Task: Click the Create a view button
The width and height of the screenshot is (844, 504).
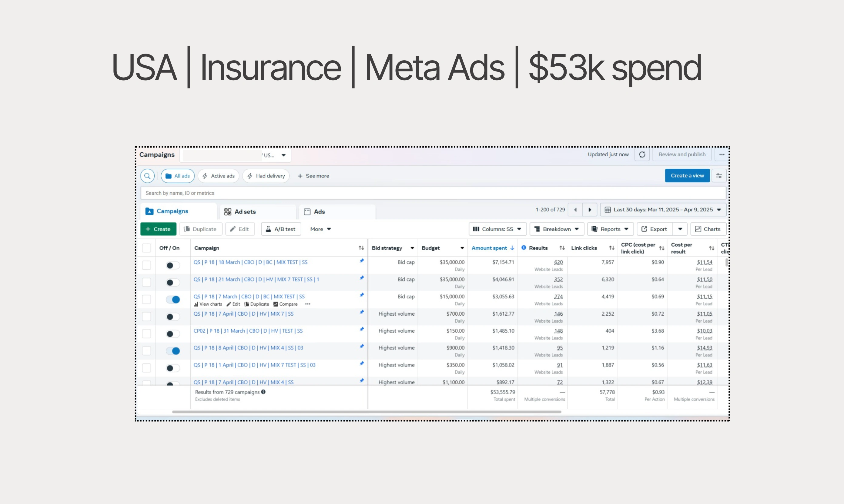Action: point(687,176)
